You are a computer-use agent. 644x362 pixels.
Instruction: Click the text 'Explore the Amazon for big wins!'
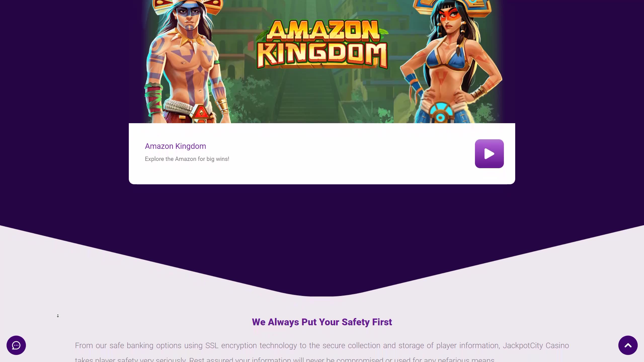coord(187,159)
